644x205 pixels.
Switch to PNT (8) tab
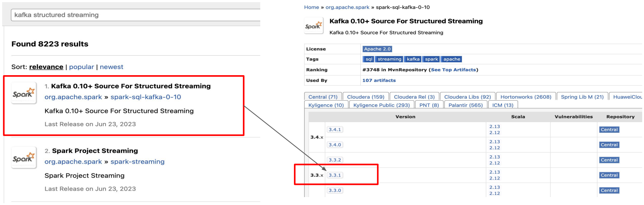[429, 105]
